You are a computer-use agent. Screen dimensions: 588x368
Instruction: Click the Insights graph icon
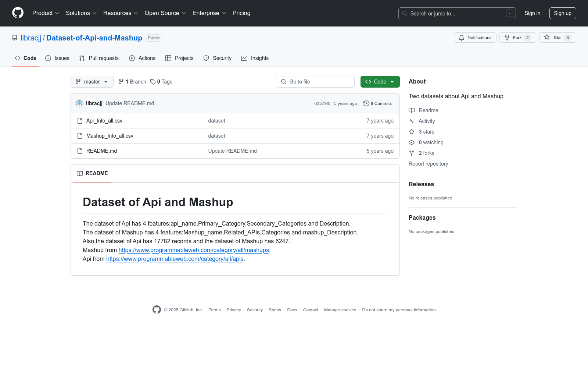pos(244,58)
